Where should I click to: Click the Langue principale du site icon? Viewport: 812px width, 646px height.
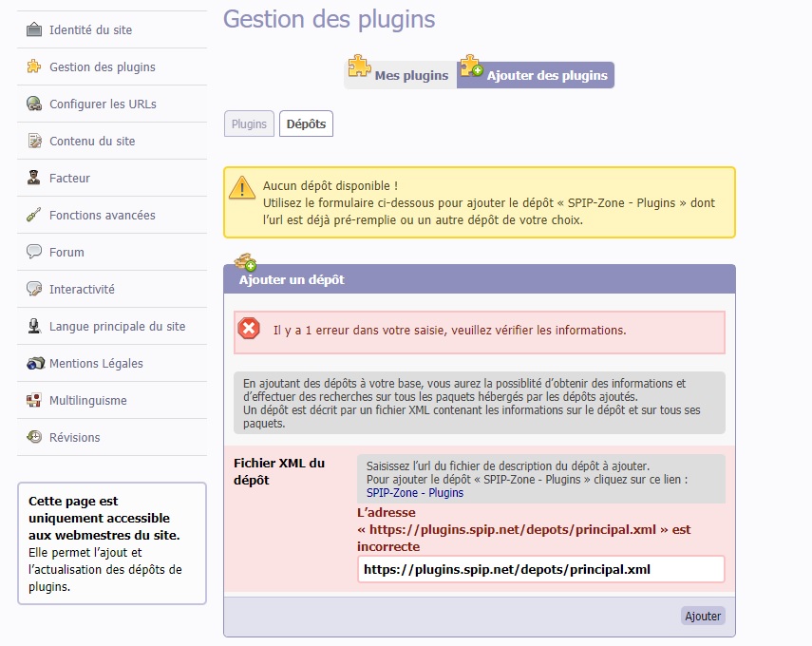[x=34, y=326]
